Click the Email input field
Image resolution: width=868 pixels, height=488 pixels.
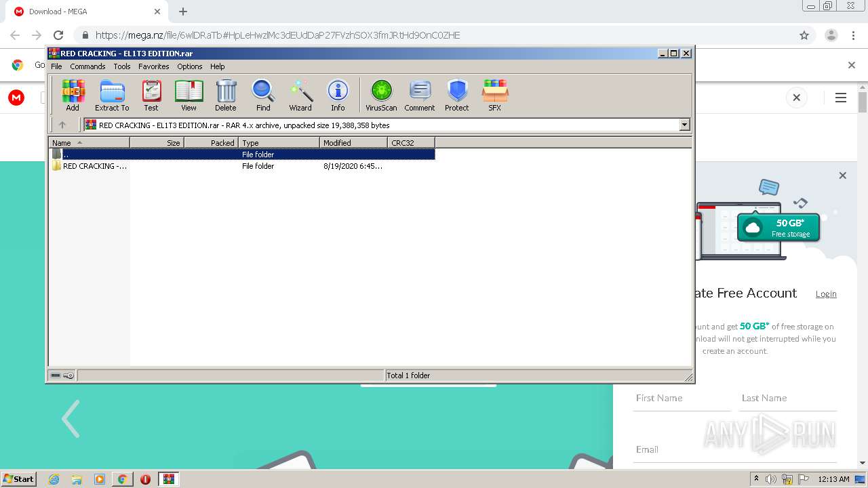(x=735, y=449)
